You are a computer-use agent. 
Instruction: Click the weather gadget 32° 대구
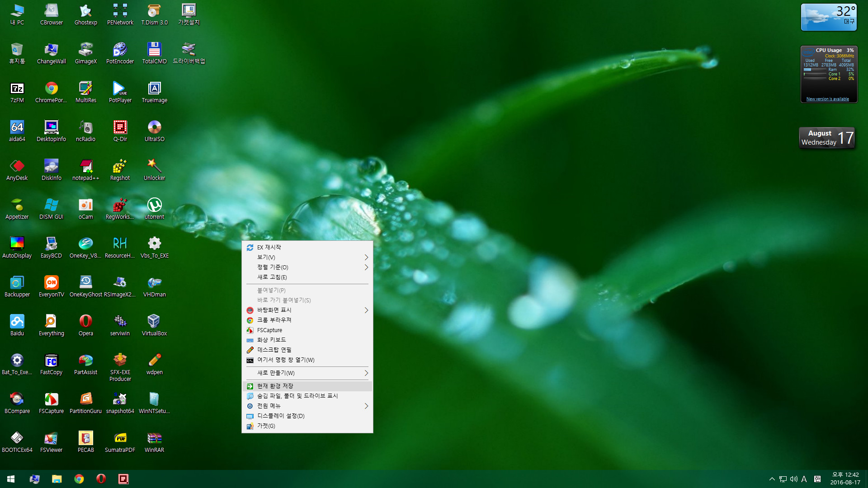829,17
